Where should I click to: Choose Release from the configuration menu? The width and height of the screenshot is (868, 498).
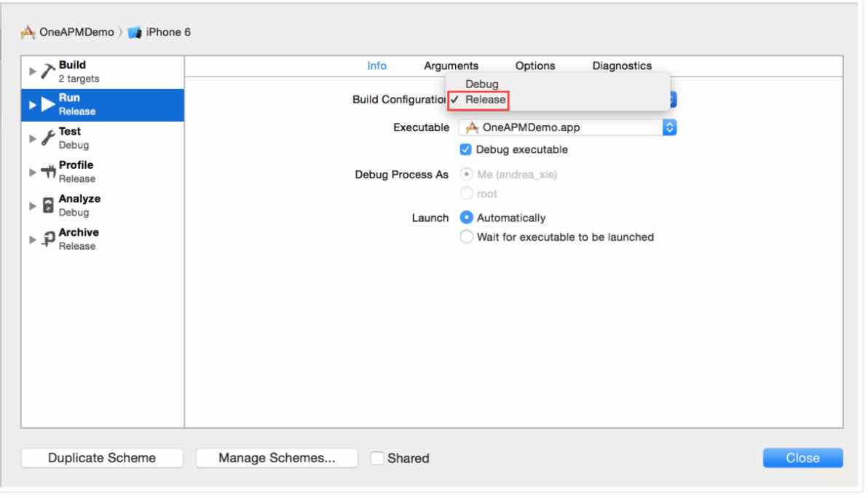pyautogui.click(x=485, y=100)
